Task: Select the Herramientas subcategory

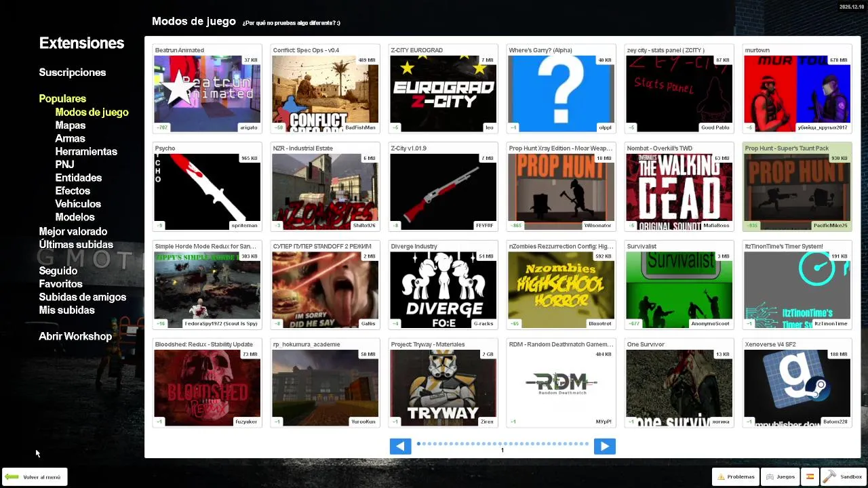Action: pos(86,152)
